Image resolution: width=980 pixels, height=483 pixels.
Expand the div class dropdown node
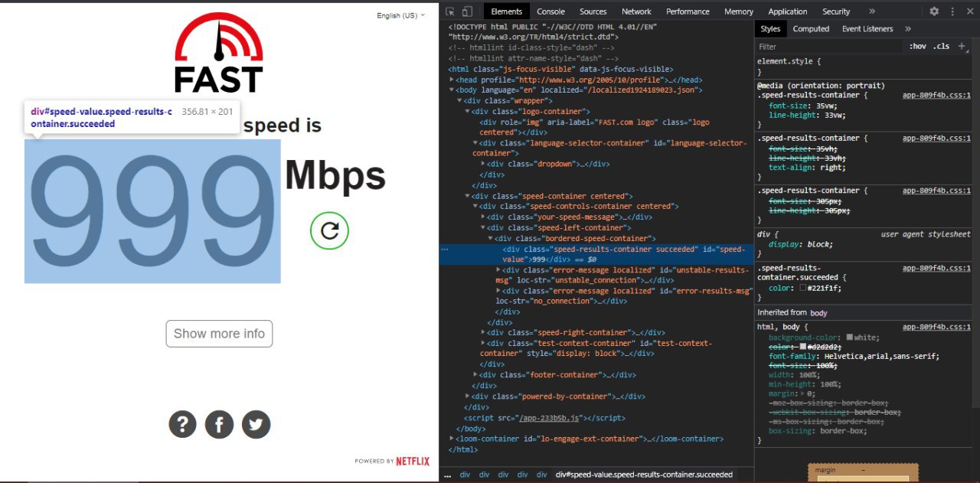[x=482, y=164]
